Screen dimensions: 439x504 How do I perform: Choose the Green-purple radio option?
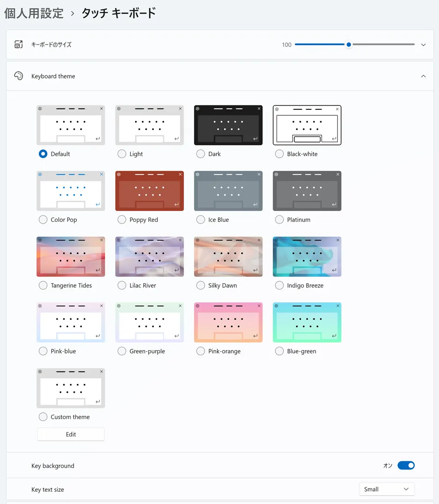click(122, 351)
